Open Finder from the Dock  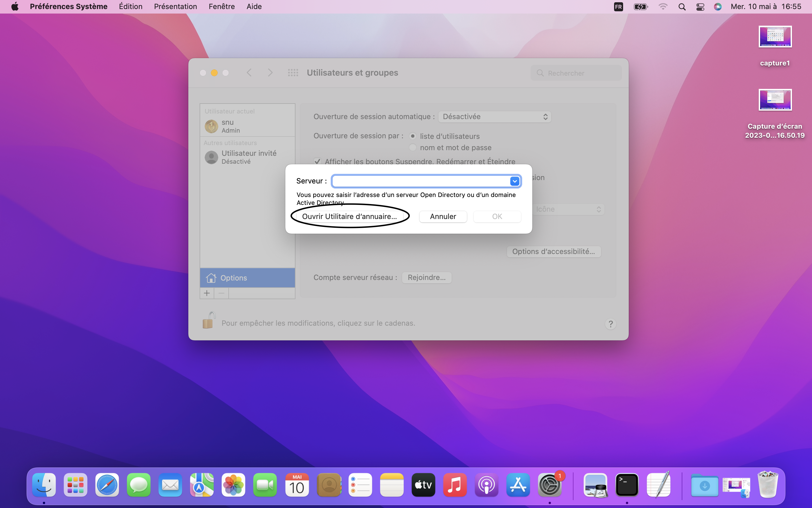point(44,485)
